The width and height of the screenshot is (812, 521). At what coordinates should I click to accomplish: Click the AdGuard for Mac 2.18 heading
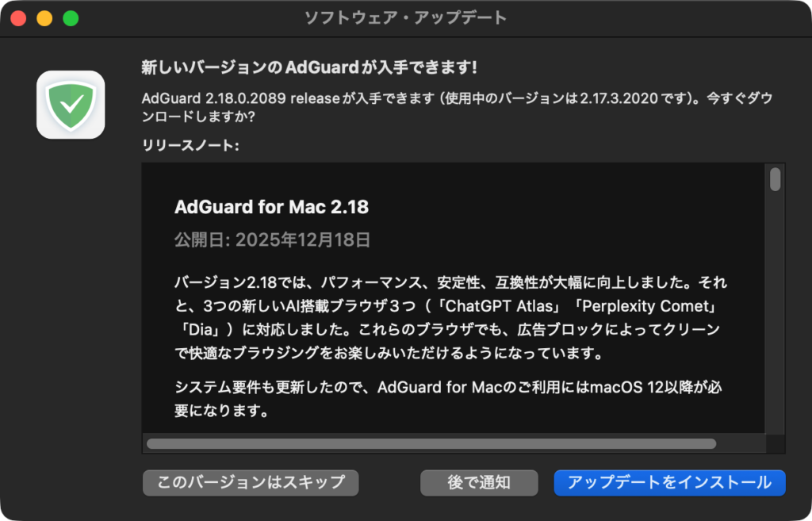271,207
